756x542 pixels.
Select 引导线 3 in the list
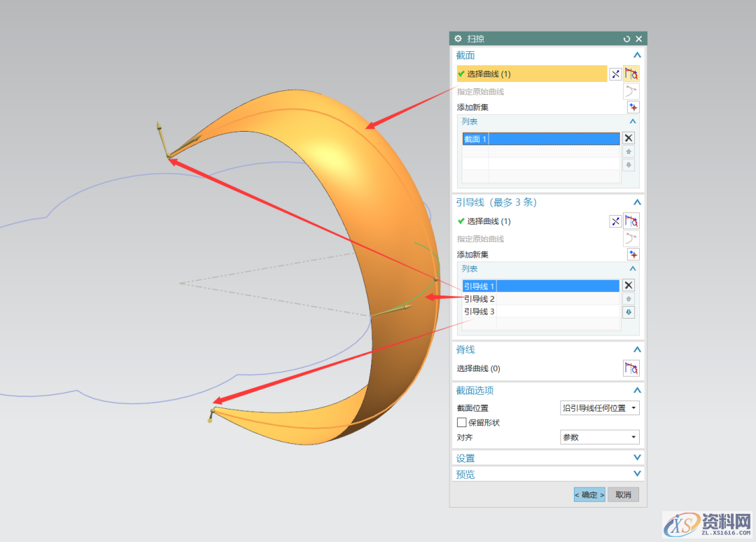pyautogui.click(x=479, y=312)
